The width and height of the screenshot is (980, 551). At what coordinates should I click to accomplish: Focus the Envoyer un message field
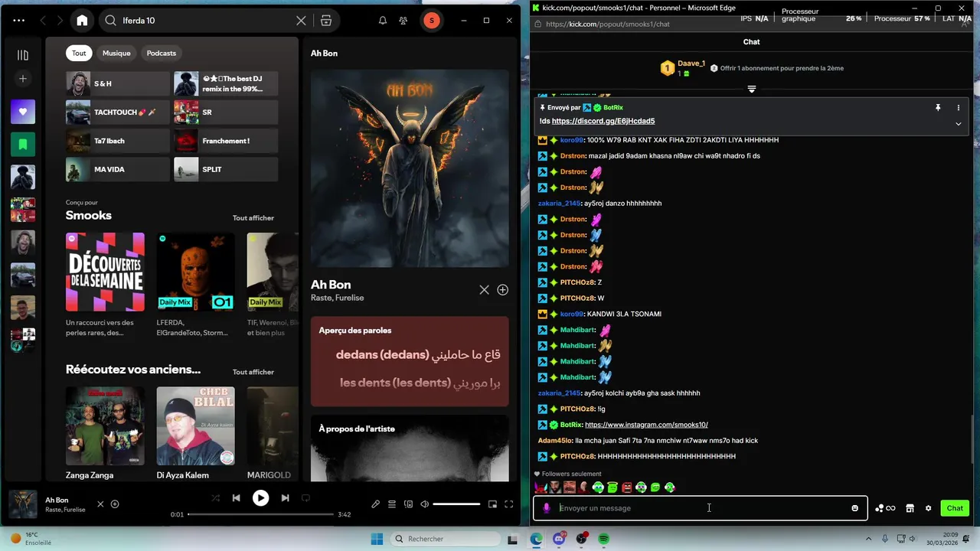pos(700,508)
